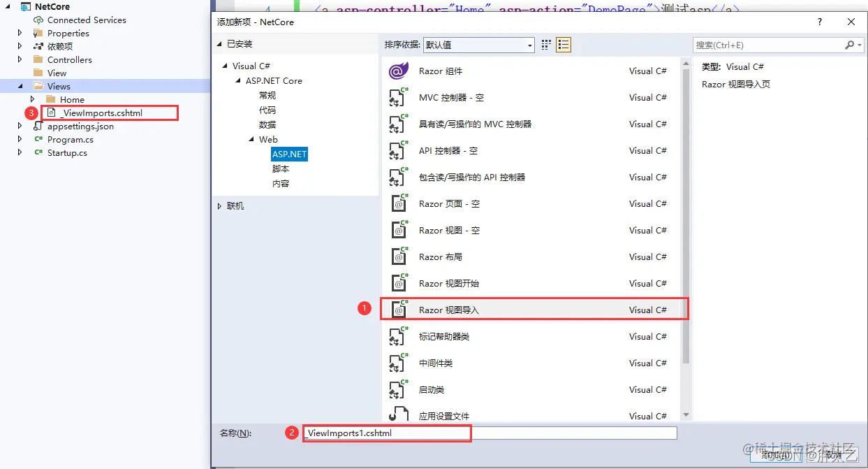Switch to list details view
Viewport: 868px width, 469px height.
[564, 45]
